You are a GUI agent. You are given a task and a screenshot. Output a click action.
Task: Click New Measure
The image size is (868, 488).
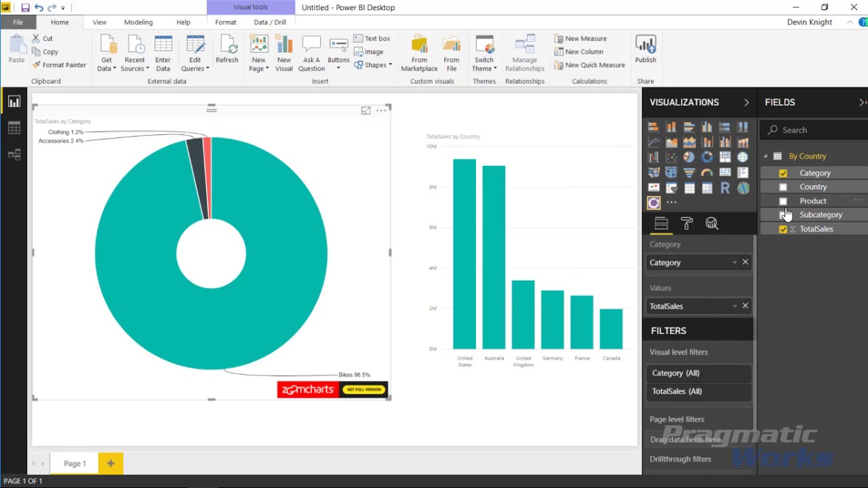pos(580,39)
